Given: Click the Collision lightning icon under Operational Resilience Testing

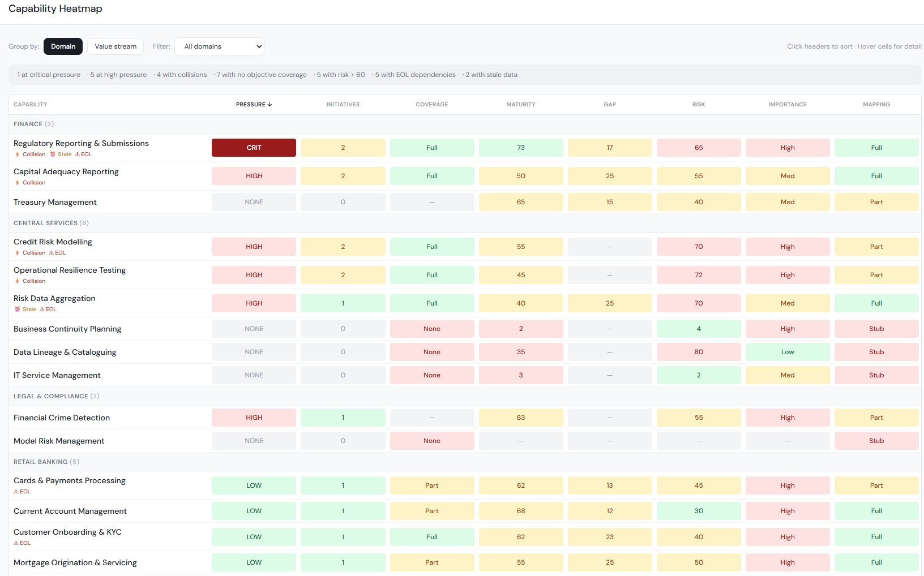Looking at the screenshot, I should [17, 281].
